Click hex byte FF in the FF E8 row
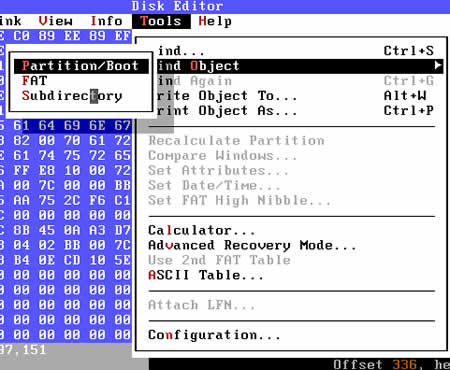Viewport: 450px width, 370px height. coord(22,170)
